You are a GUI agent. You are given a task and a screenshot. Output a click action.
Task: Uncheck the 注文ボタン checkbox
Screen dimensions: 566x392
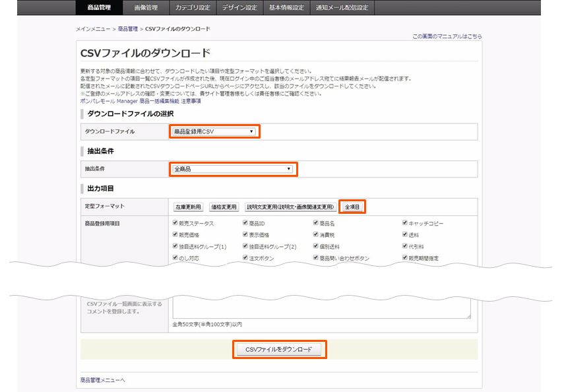245,257
